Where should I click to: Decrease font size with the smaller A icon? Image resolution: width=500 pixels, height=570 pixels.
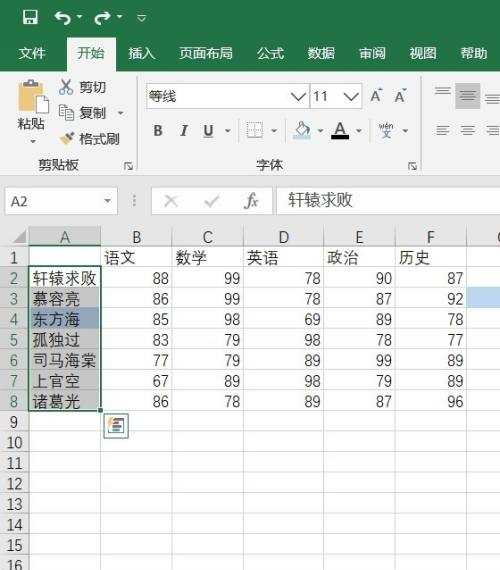[x=400, y=96]
